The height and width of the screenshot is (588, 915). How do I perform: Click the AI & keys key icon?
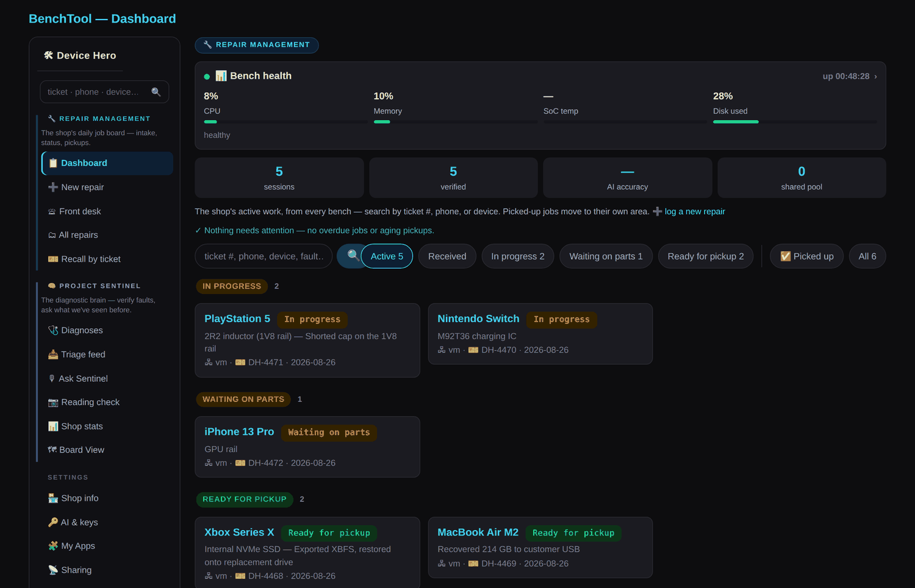53,522
